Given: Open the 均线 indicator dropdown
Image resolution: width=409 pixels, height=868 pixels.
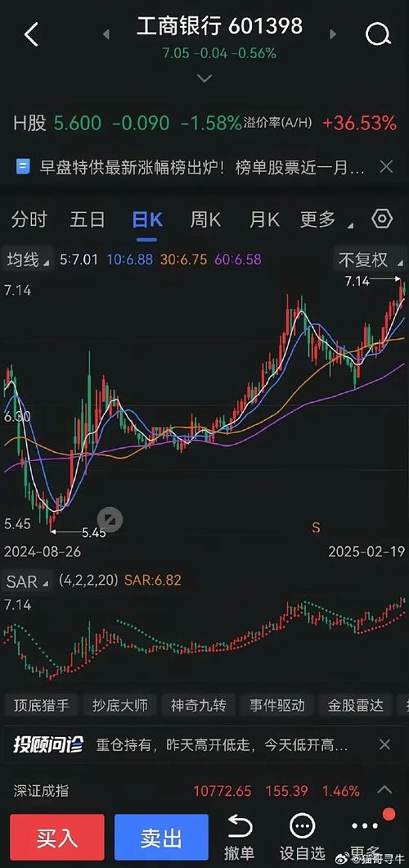Looking at the screenshot, I should [28, 259].
